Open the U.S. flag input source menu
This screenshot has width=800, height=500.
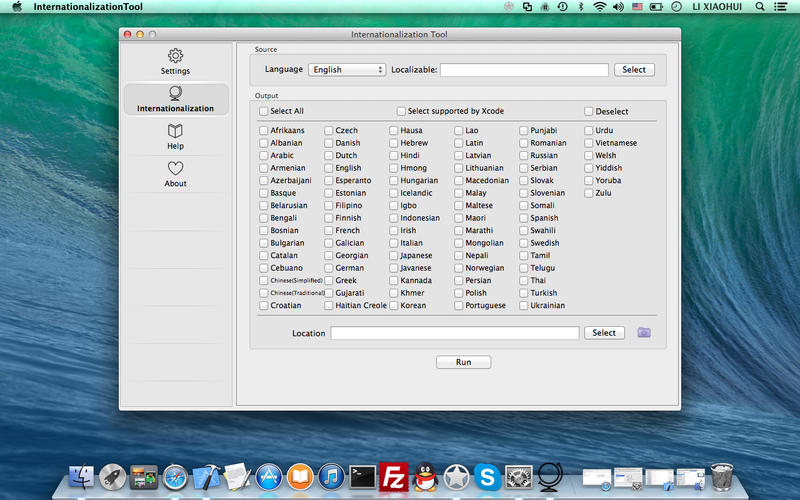pos(636,7)
